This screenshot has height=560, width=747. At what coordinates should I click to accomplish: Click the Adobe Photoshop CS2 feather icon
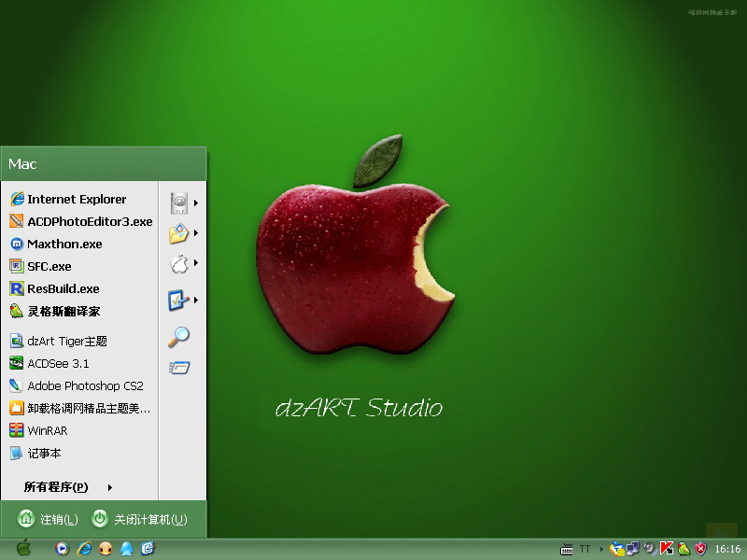(16, 385)
